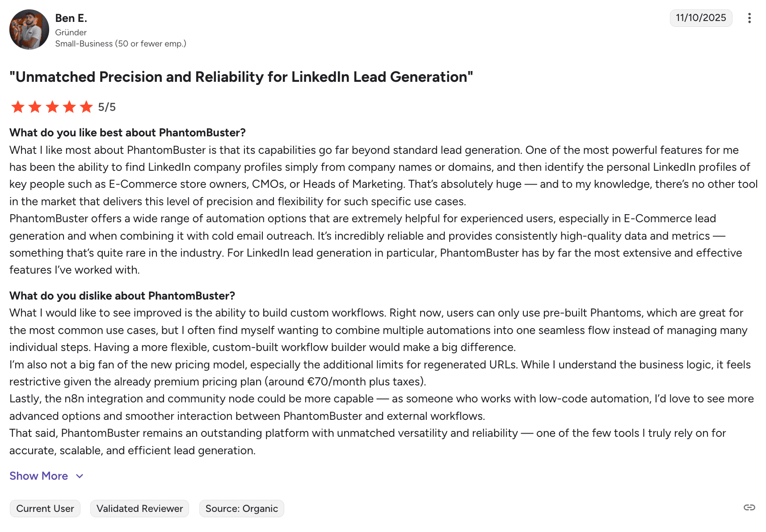The height and width of the screenshot is (532, 766).
Task: Select the Validated Reviewer tag
Action: 139,509
